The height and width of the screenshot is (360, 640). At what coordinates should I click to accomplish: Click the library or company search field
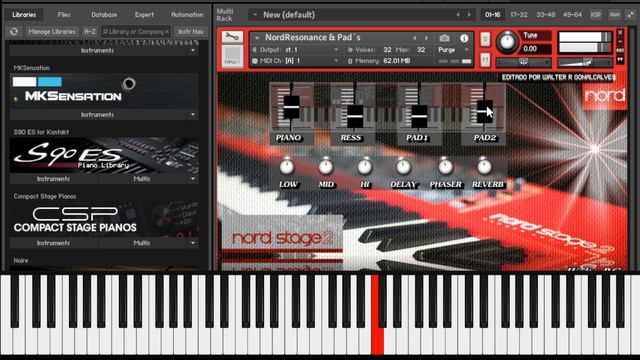click(136, 31)
